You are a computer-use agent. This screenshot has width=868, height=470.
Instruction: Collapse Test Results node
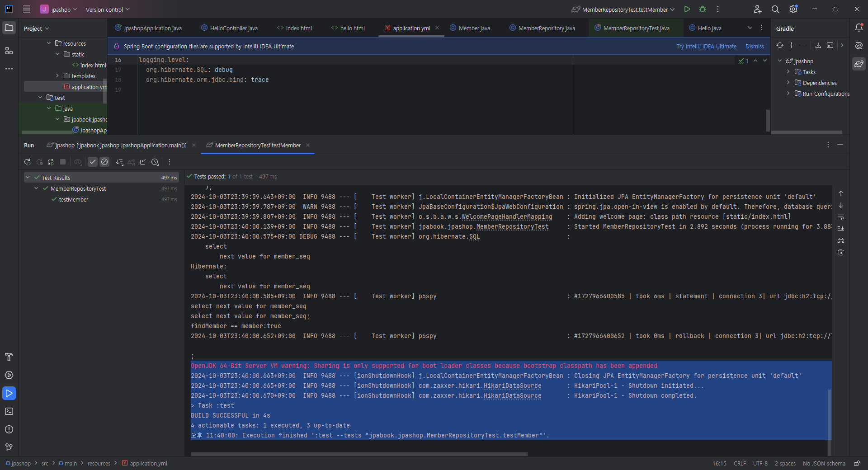(x=28, y=178)
